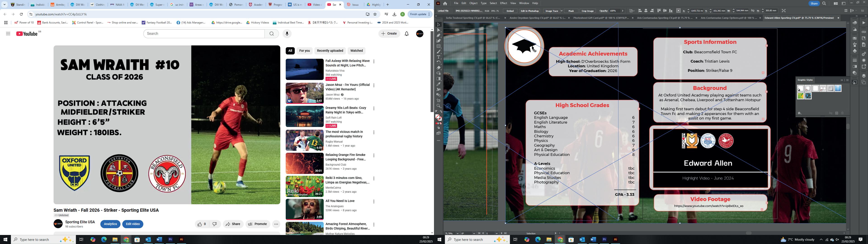
Task: Open the Effect menu
Action: pyautogui.click(x=503, y=3)
